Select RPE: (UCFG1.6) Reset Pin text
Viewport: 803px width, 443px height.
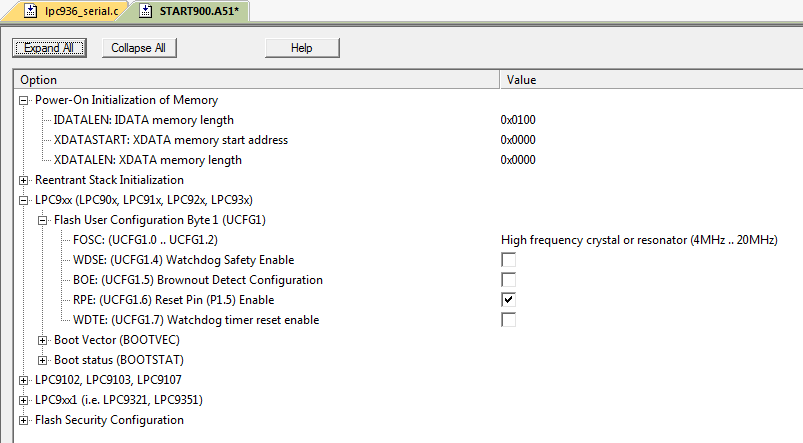pos(174,300)
